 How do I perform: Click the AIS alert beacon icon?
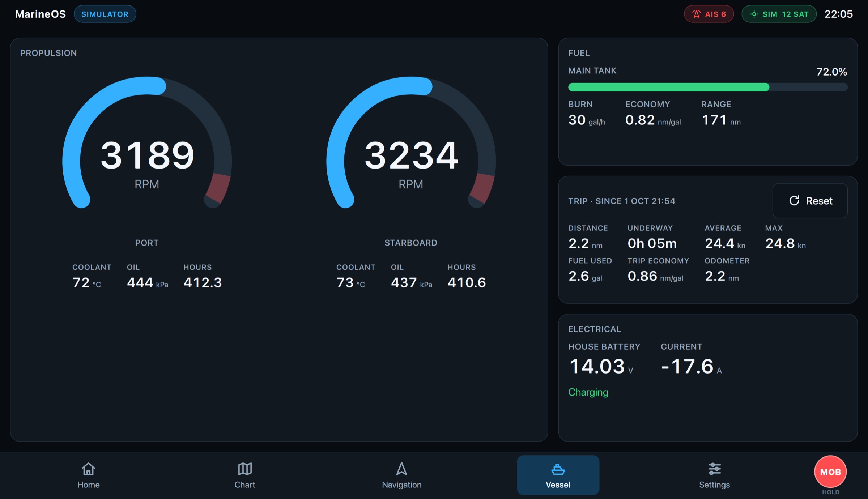click(696, 14)
